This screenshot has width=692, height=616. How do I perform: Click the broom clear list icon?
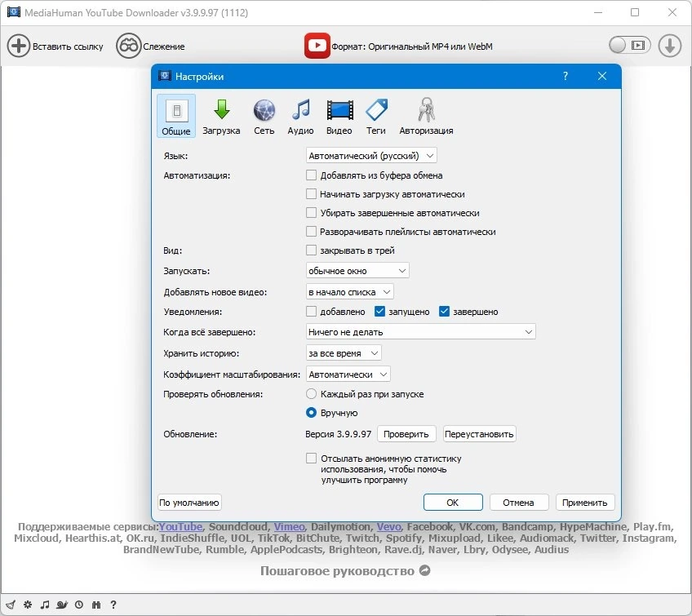tap(11, 605)
